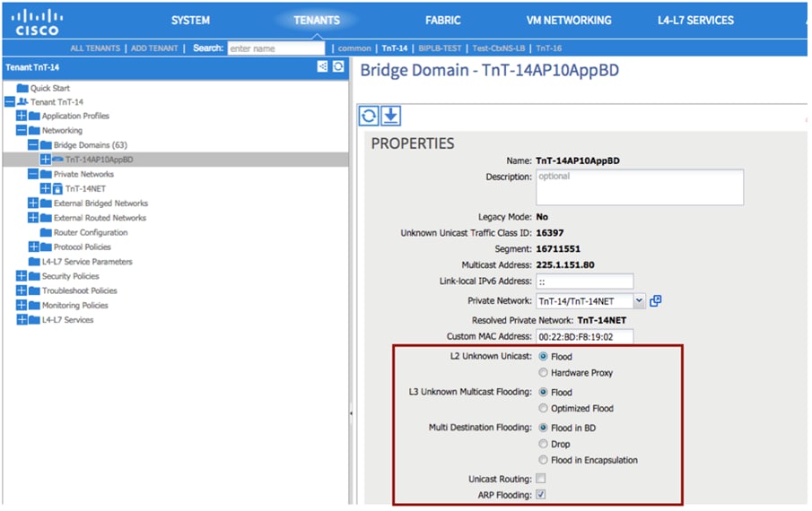Expand the Troubleshoot Policies node
The height and width of the screenshot is (511, 812).
pyautogui.click(x=22, y=290)
